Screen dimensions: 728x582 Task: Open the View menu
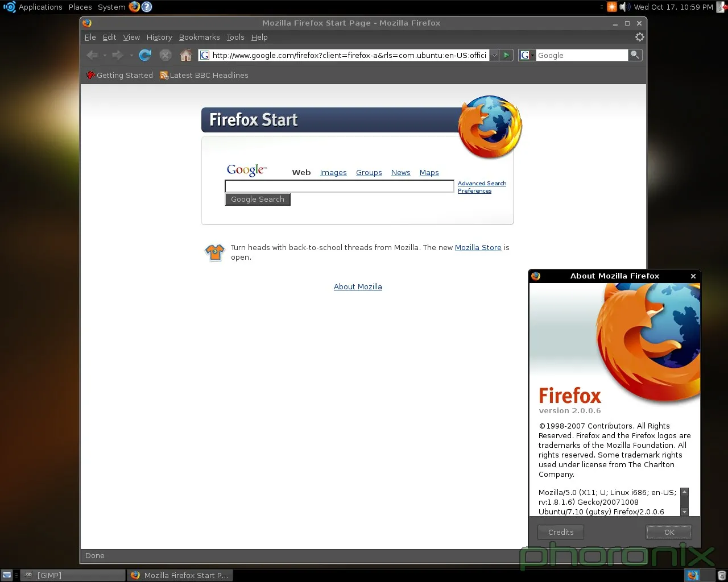point(131,37)
